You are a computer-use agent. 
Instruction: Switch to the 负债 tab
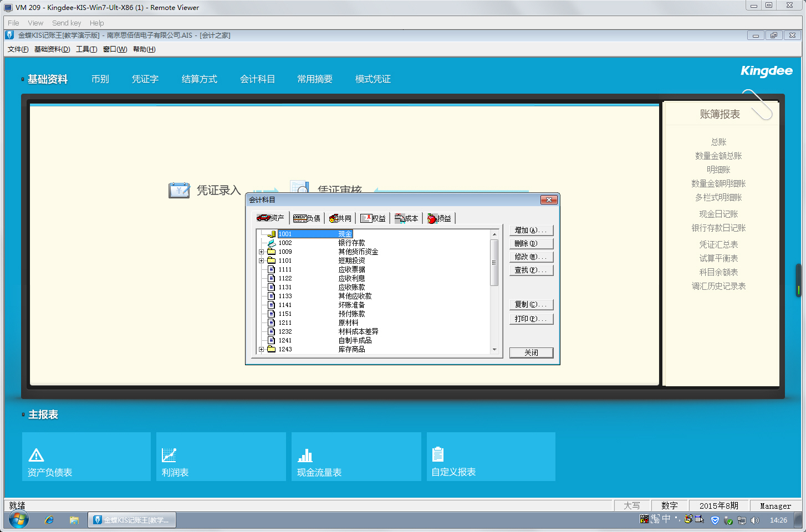[x=307, y=218]
